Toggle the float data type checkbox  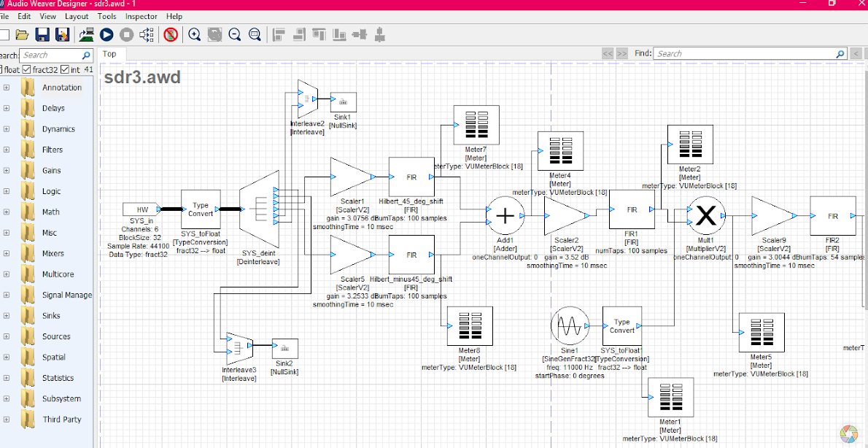[2, 69]
